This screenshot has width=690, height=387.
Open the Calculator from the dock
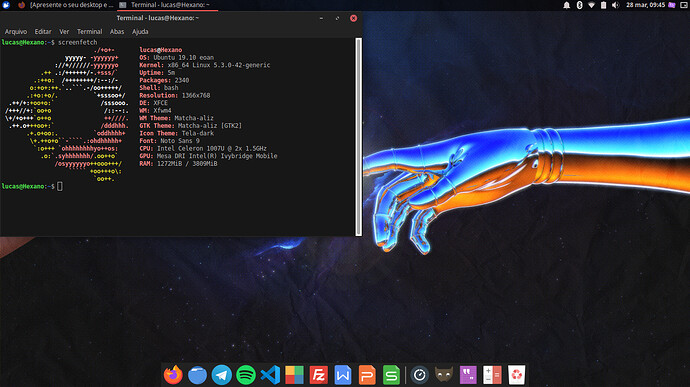[492, 375]
